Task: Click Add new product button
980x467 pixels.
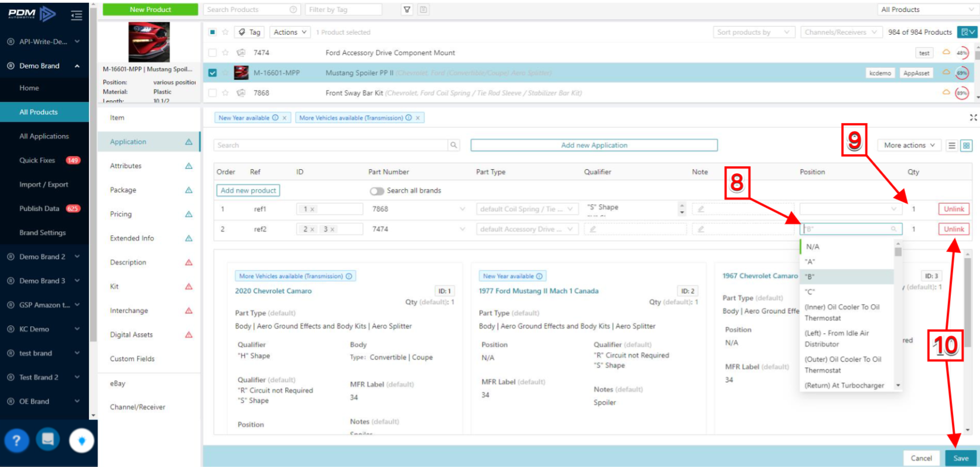Action: point(248,190)
